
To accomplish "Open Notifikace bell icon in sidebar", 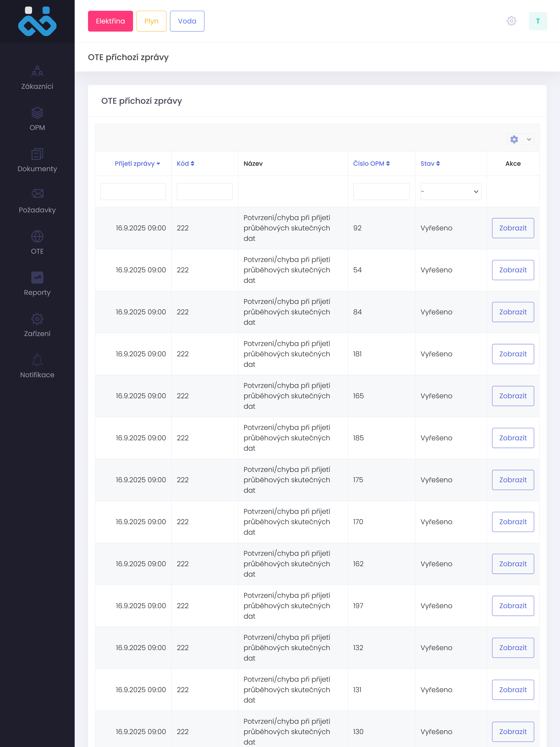I will pos(37,360).
